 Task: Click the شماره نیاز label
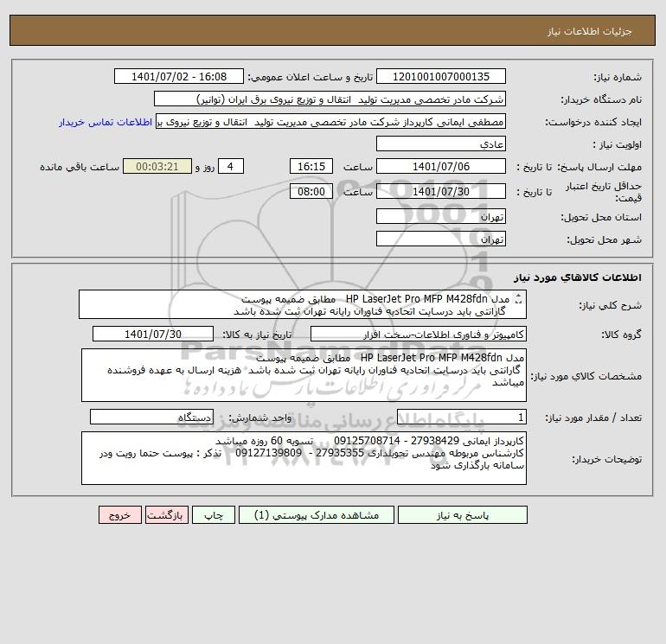coord(618,77)
